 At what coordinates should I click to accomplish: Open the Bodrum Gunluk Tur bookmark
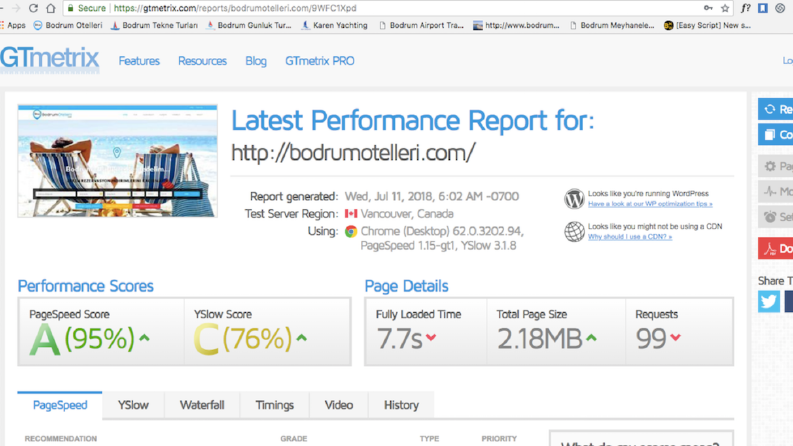(x=249, y=25)
